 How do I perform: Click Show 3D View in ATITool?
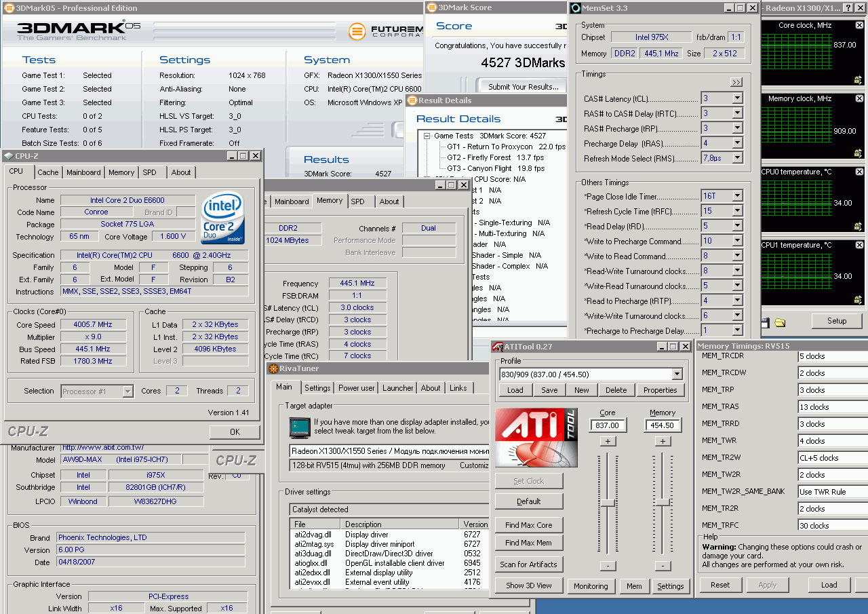529,586
